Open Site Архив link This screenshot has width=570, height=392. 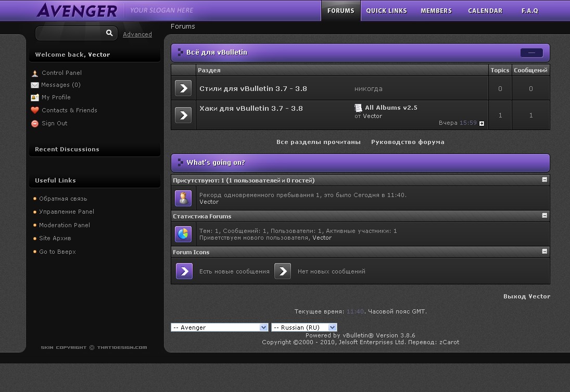tap(55, 238)
